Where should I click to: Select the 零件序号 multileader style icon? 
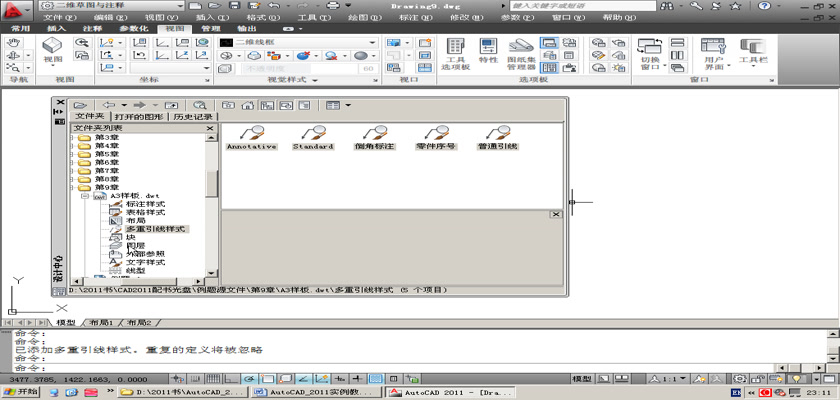pyautogui.click(x=436, y=138)
